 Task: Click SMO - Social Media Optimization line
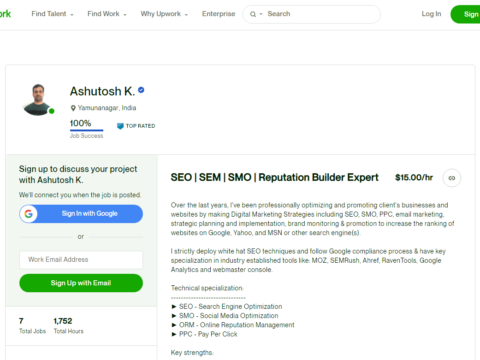(x=225, y=316)
